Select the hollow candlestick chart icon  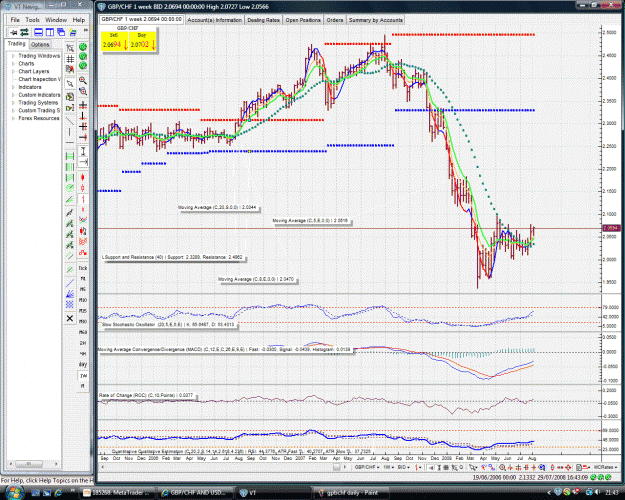click(x=83, y=188)
